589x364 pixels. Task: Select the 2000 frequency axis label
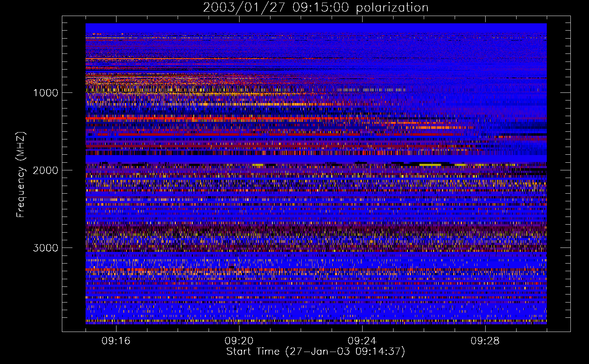click(x=46, y=170)
